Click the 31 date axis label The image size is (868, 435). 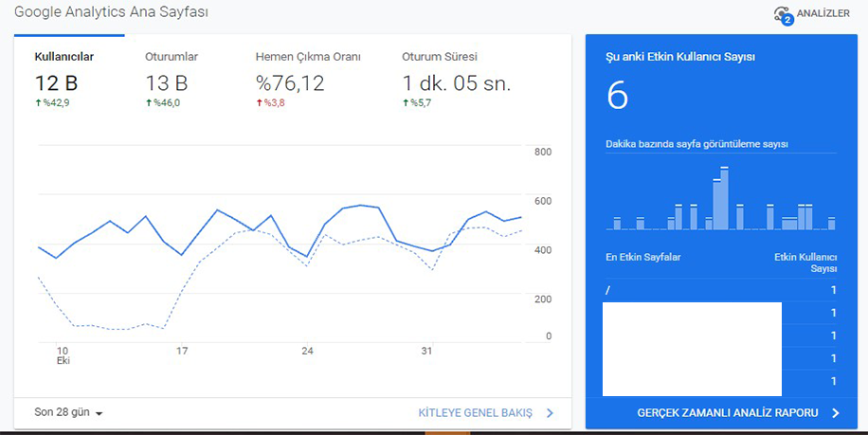click(x=426, y=351)
